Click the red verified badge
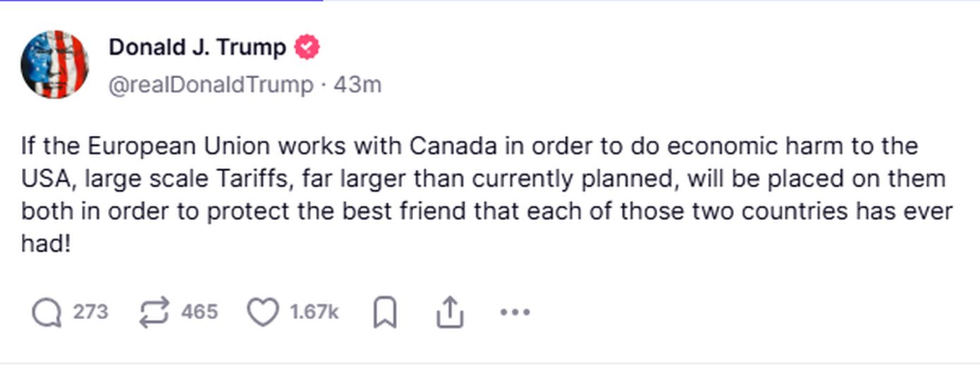 307,47
